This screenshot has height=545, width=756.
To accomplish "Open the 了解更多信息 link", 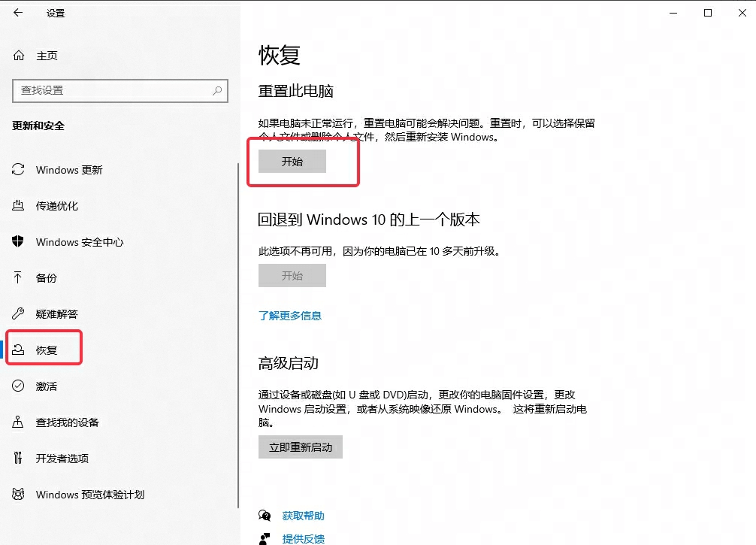I will tap(291, 316).
